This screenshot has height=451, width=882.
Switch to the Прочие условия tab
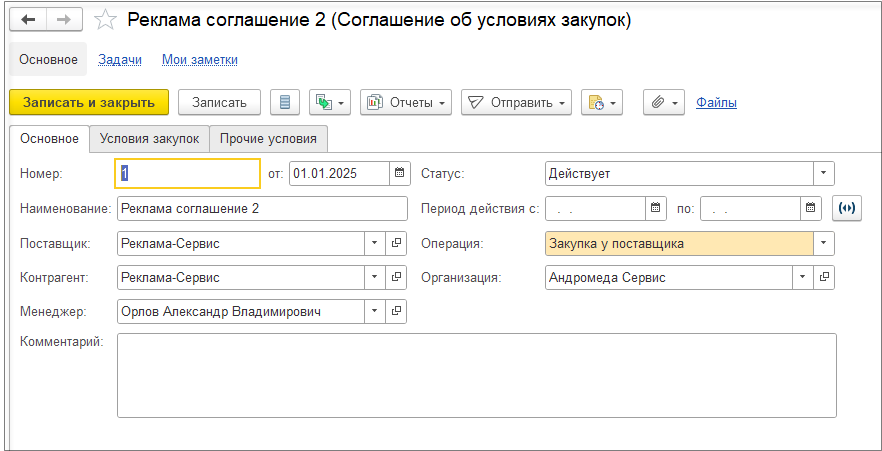pyautogui.click(x=268, y=139)
